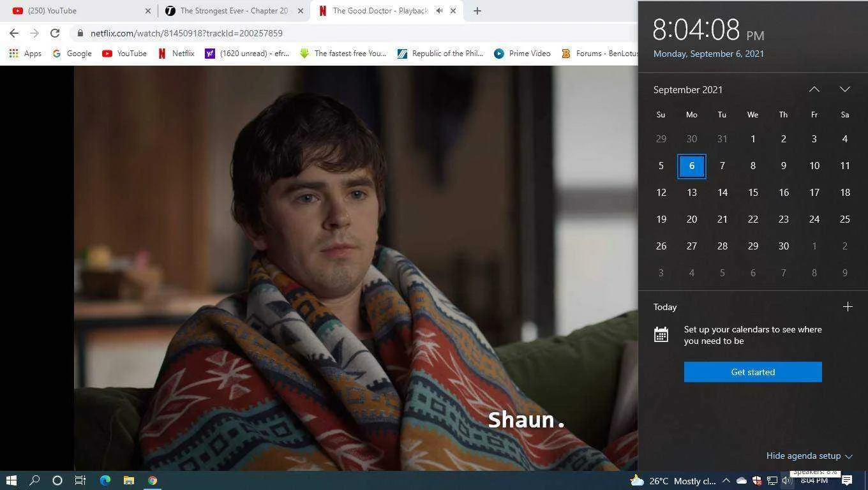Open the Republic of the Phil... bookmark
Image resolution: width=868 pixels, height=490 pixels.
coord(440,54)
